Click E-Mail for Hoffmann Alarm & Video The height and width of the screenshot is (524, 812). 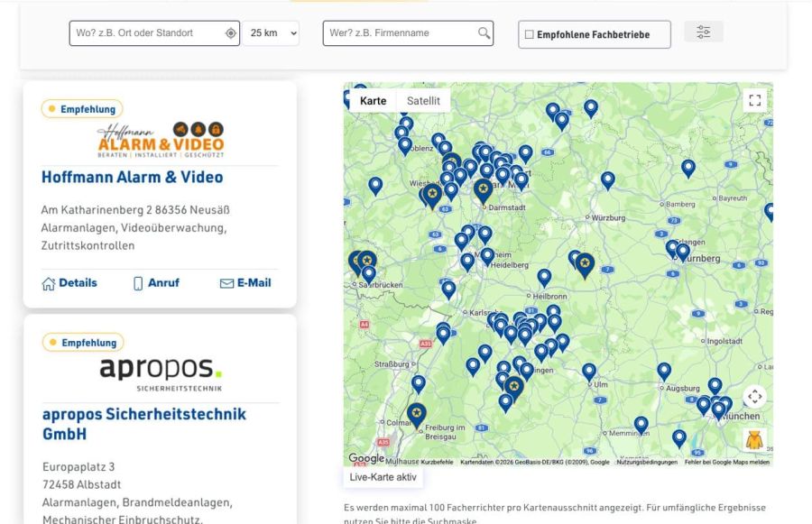pos(245,283)
